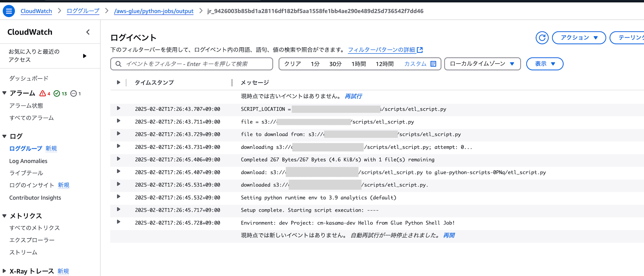This screenshot has width=644, height=276.
Task: Click the メッセージ column header
Action: (255, 82)
